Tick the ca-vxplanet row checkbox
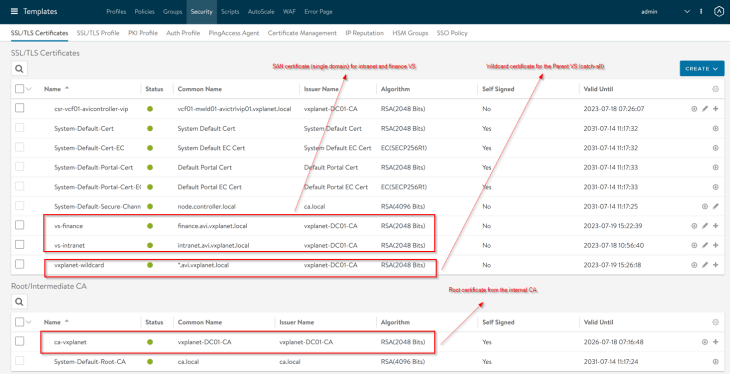Screen dimensions: 730x374 [x=20, y=341]
